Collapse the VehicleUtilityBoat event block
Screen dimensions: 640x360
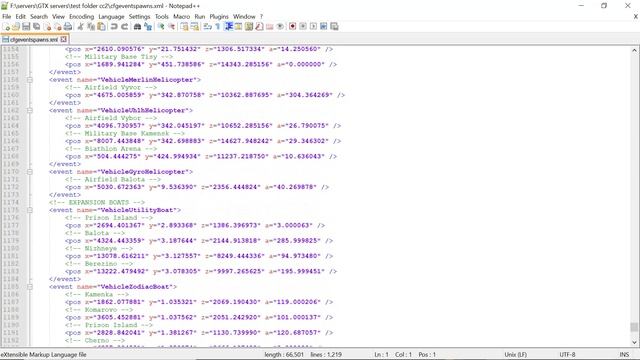pyautogui.click(x=30, y=210)
